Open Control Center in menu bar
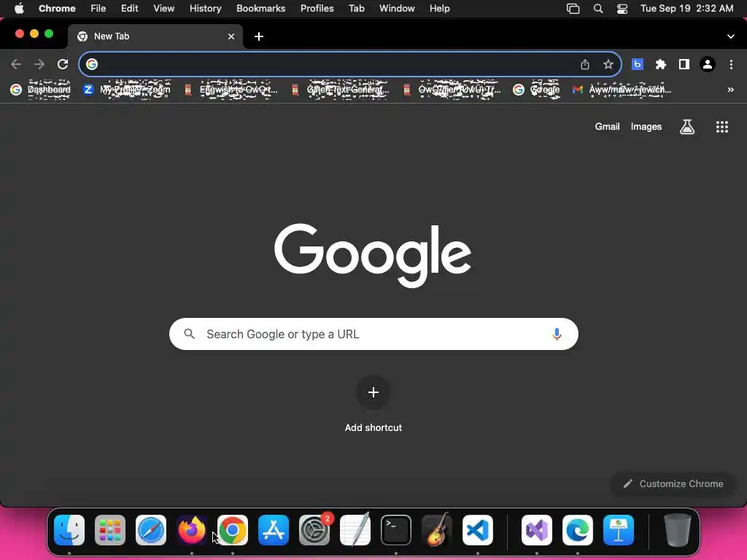Image resolution: width=747 pixels, height=560 pixels. (x=622, y=9)
